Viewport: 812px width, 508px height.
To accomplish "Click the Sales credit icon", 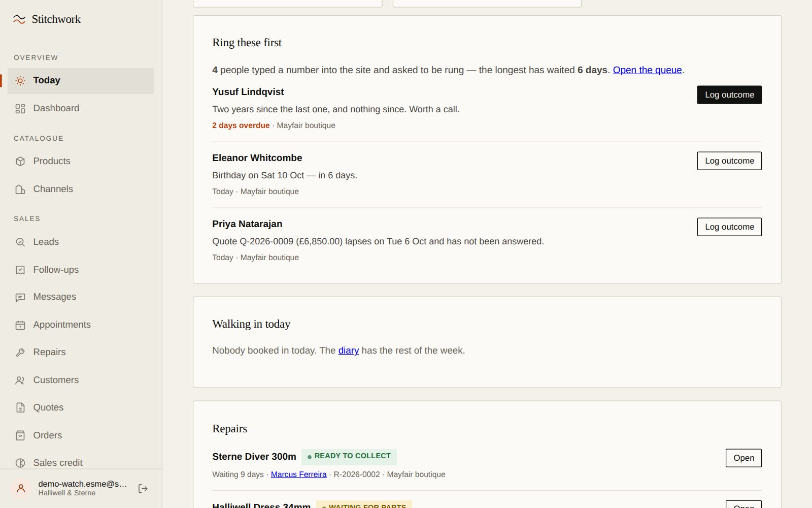I will pyautogui.click(x=20, y=463).
